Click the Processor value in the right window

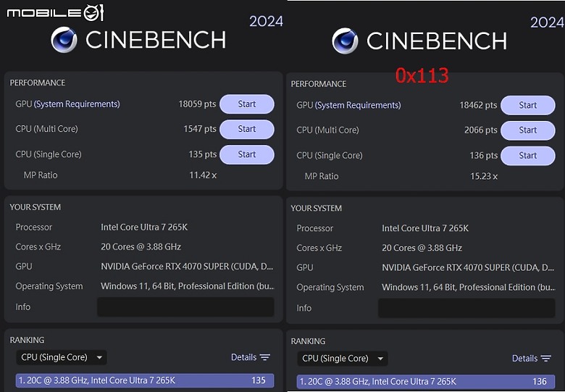[x=425, y=228]
